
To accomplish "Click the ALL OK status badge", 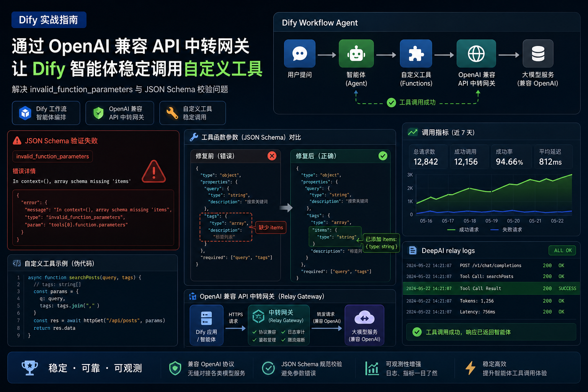I will pyautogui.click(x=562, y=250).
